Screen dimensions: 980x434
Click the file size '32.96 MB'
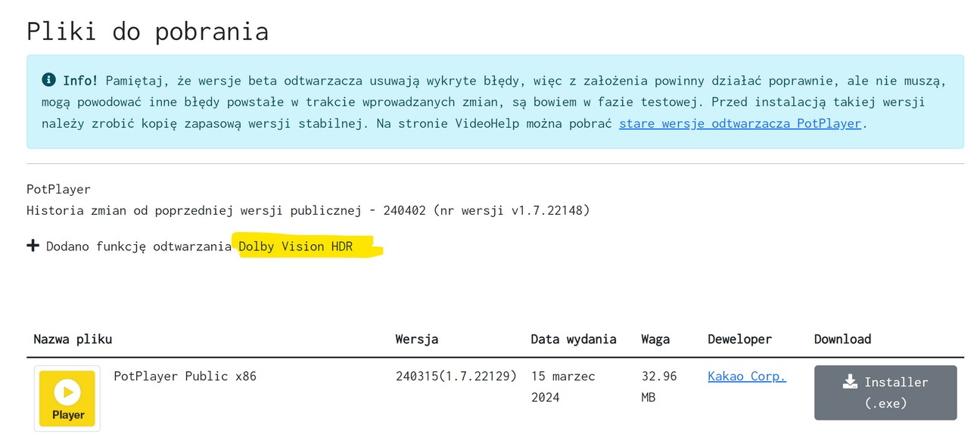coord(659,386)
